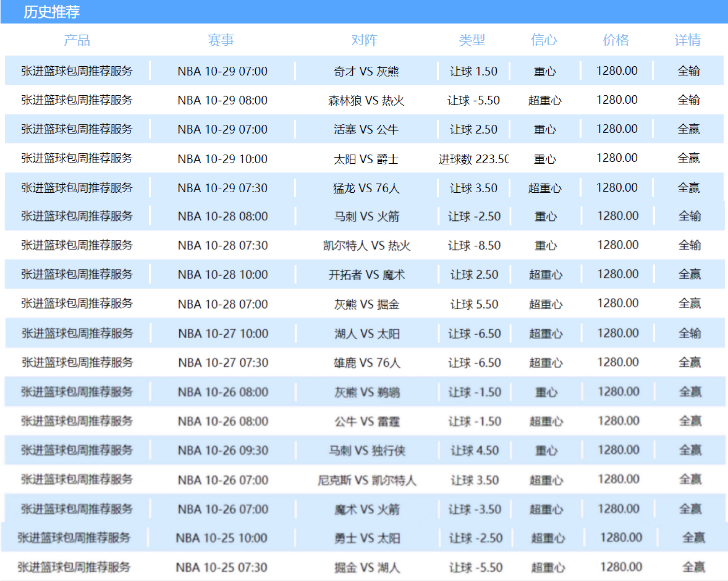The image size is (728, 581).
Task: Click NBA 10-27 10:00 event cell
Action: click(x=223, y=333)
